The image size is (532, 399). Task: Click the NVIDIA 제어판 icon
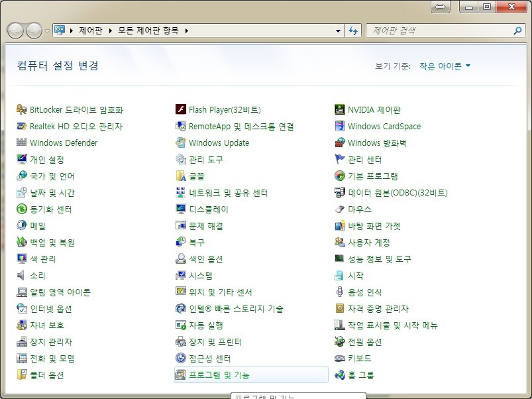point(340,109)
